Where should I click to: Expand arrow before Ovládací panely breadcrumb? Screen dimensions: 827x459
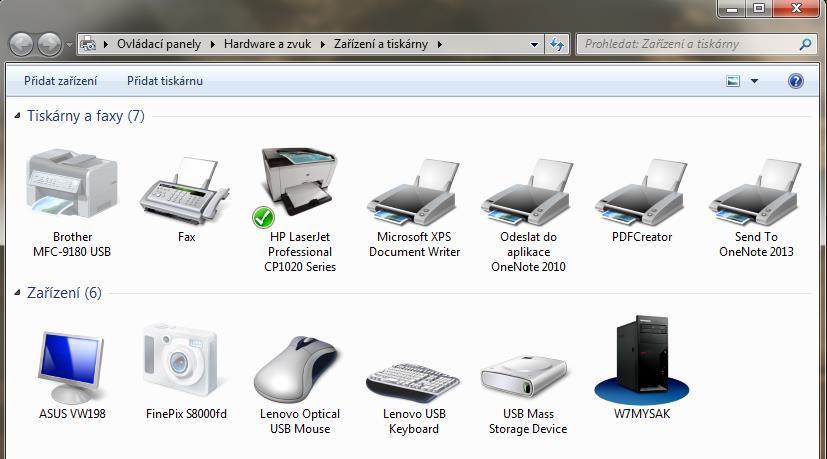pos(106,44)
